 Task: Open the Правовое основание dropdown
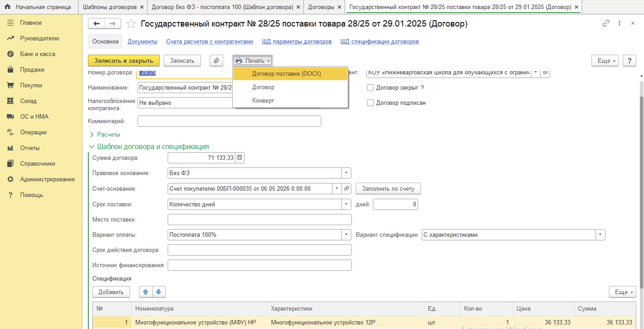[x=346, y=173]
